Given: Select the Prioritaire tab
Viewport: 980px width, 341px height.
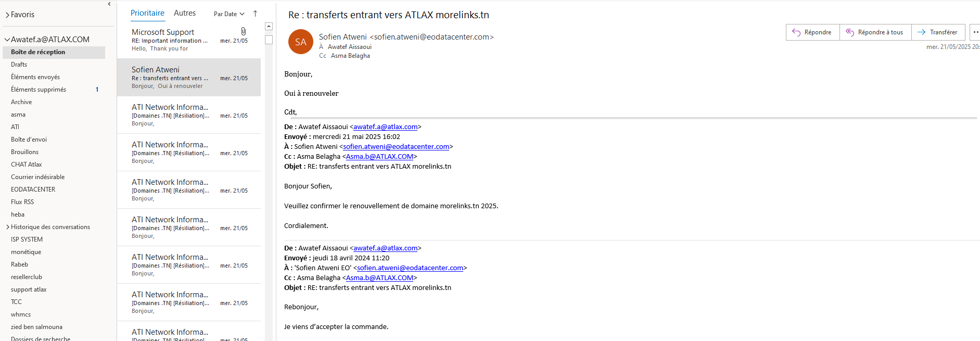Looking at the screenshot, I should click(x=147, y=13).
